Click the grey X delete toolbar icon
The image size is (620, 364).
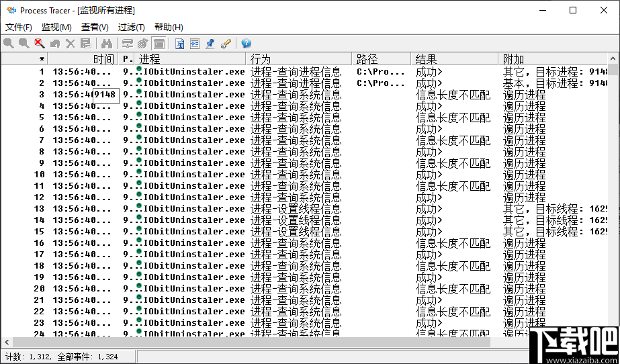[x=70, y=43]
